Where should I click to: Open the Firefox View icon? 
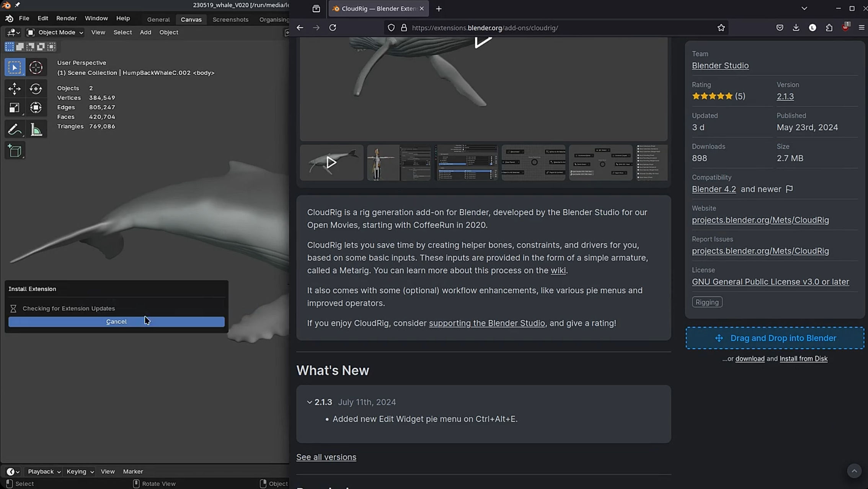[x=316, y=8]
